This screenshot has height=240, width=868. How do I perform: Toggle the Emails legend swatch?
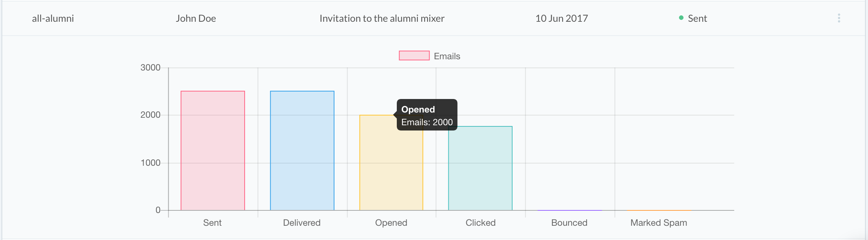pyautogui.click(x=414, y=55)
